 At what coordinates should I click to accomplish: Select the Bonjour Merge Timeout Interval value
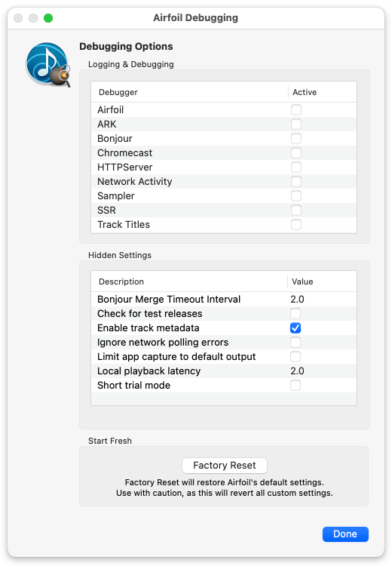click(x=297, y=300)
